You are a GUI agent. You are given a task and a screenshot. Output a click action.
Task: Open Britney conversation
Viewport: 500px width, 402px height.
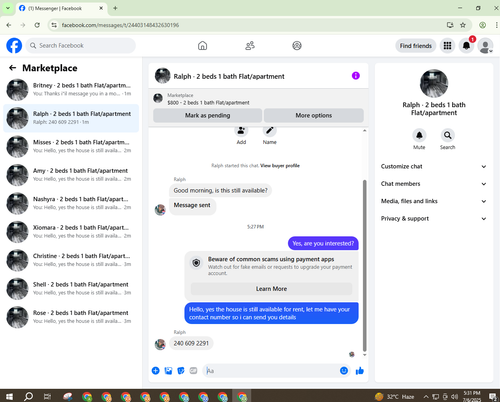(x=71, y=90)
